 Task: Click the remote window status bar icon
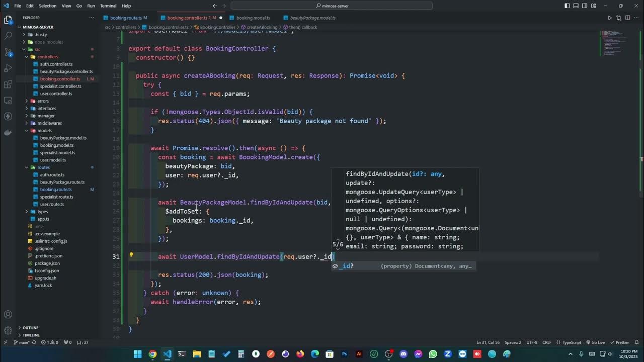pos(6,342)
